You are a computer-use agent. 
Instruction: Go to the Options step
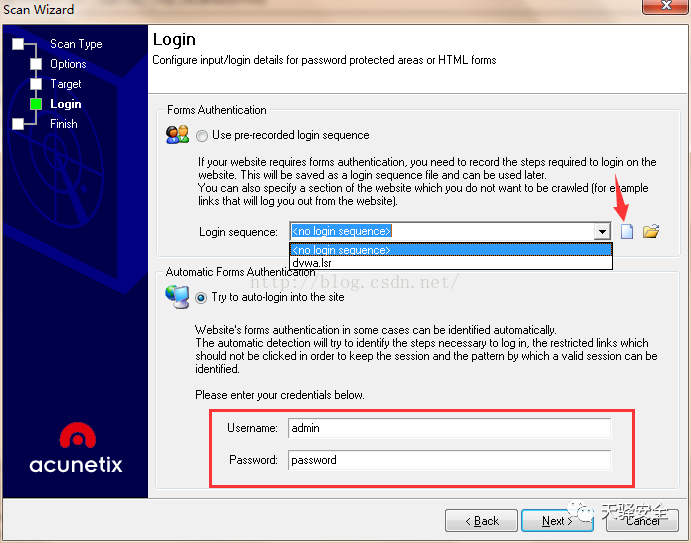68,64
